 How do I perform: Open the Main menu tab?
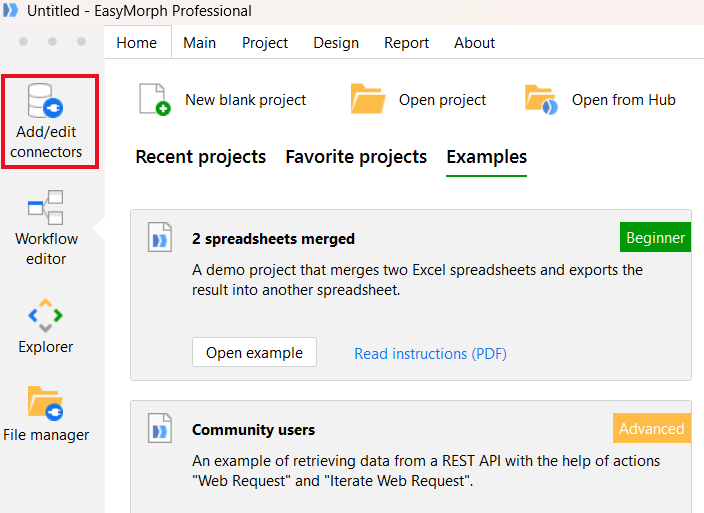point(199,43)
